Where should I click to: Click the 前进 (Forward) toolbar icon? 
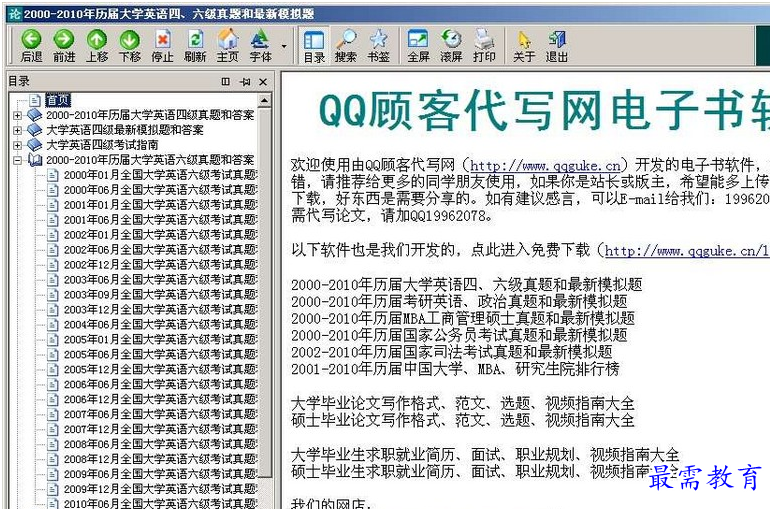point(64,46)
